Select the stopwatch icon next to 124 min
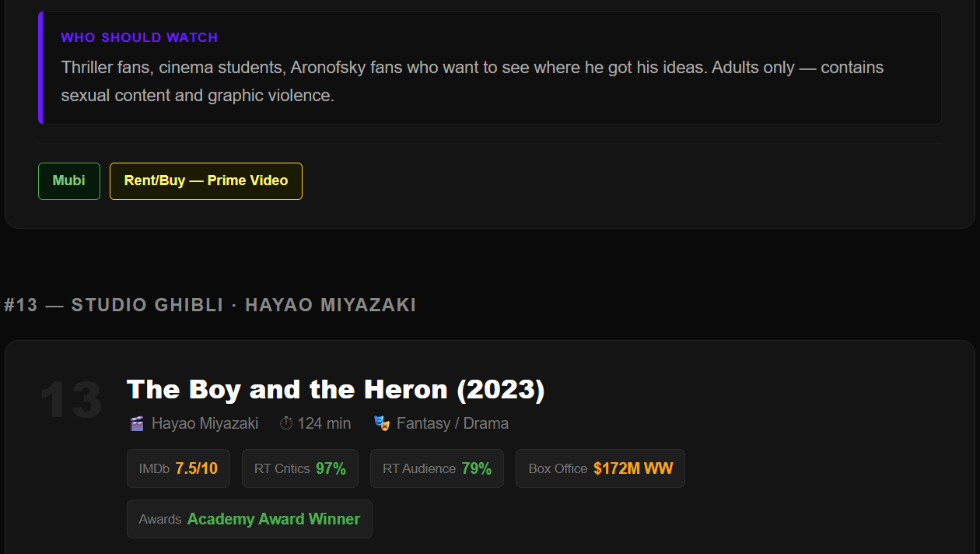 click(285, 423)
